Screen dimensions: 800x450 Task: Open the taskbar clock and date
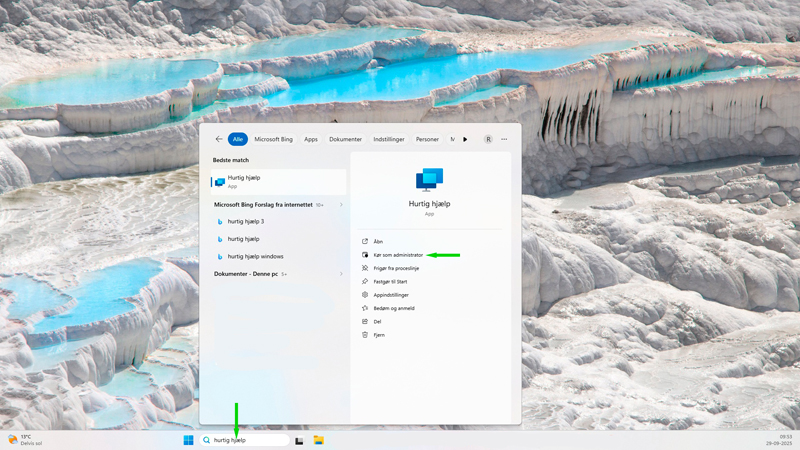click(779, 440)
